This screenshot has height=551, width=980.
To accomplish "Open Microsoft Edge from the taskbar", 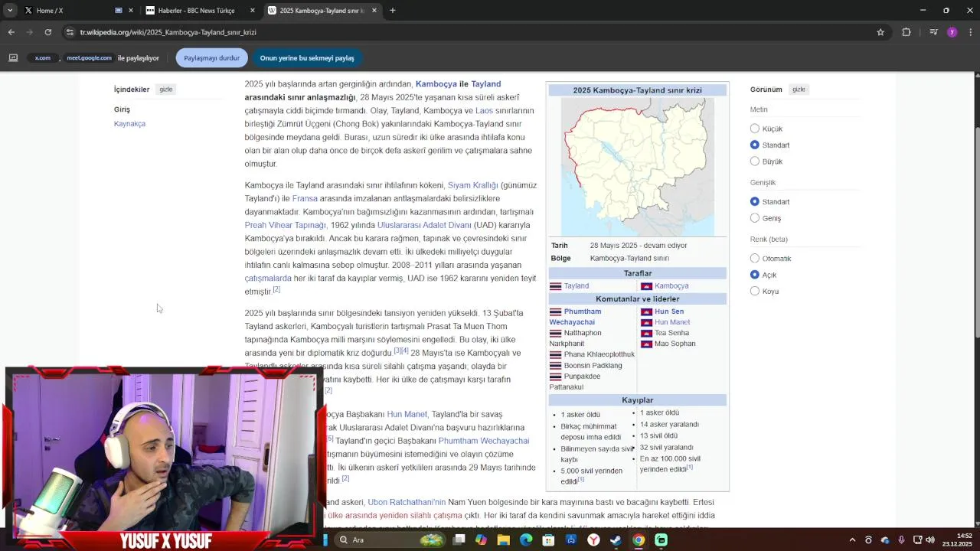I will click(526, 540).
